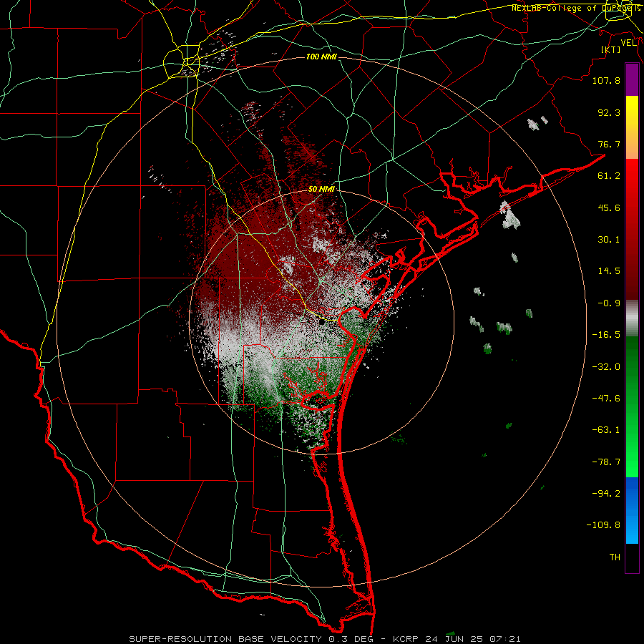
Task: Click the red outbound segment of the velocity bar
Action: (632, 229)
